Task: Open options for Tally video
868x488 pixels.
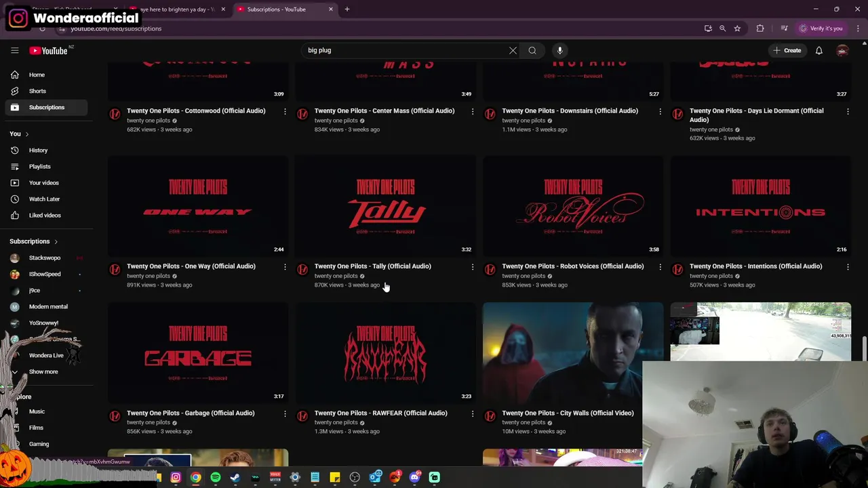Action: (x=473, y=267)
